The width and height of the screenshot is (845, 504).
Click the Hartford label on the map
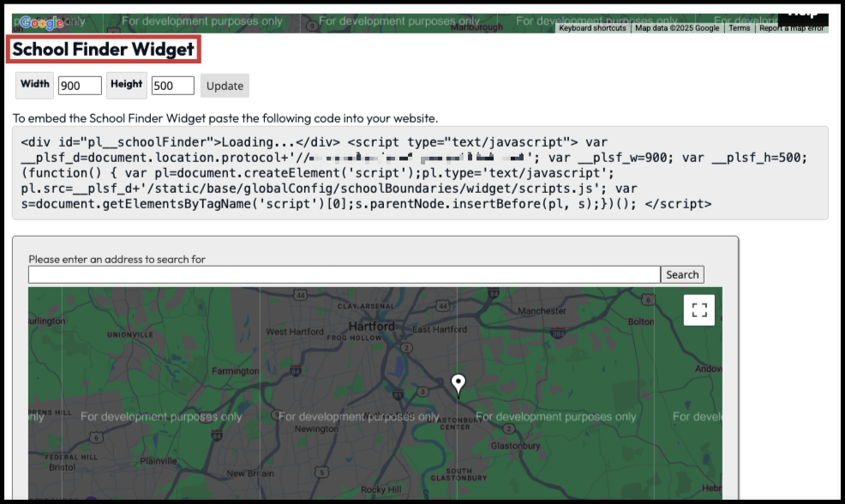(372, 326)
